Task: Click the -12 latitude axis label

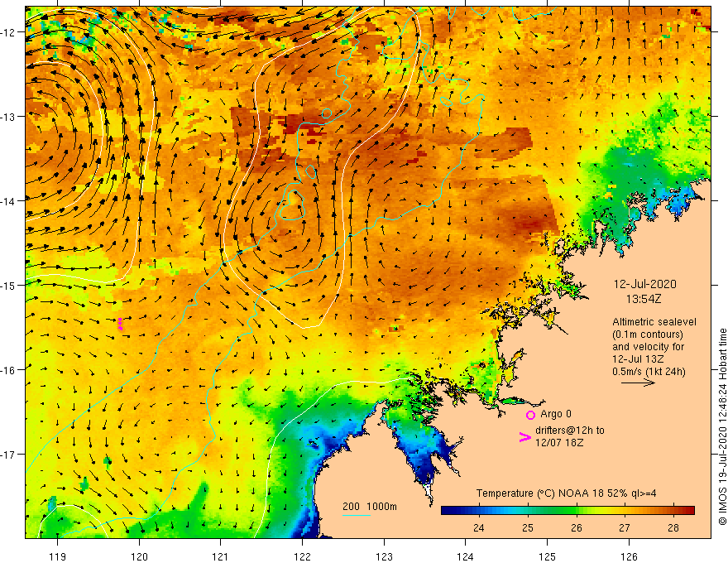Action: 9,32
